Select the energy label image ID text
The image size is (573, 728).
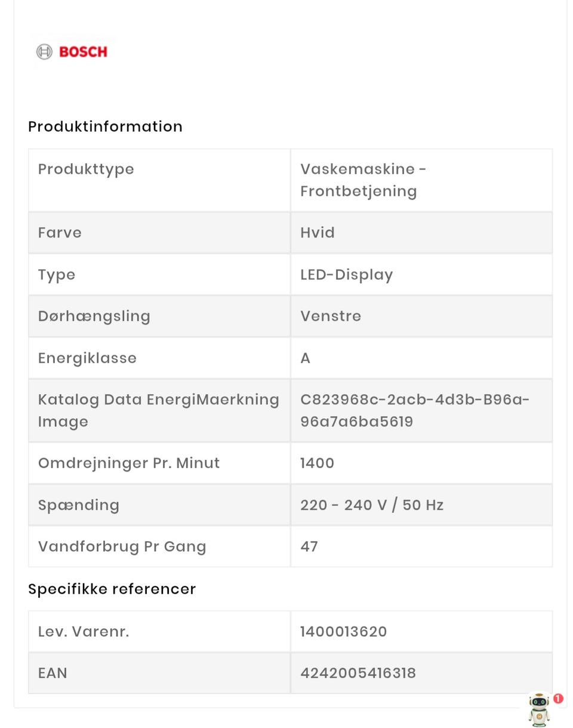click(415, 410)
